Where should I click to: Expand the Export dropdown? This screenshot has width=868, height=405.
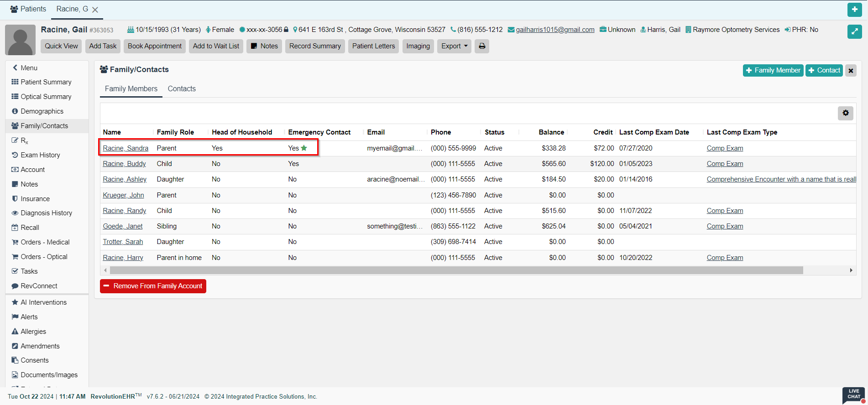(454, 46)
